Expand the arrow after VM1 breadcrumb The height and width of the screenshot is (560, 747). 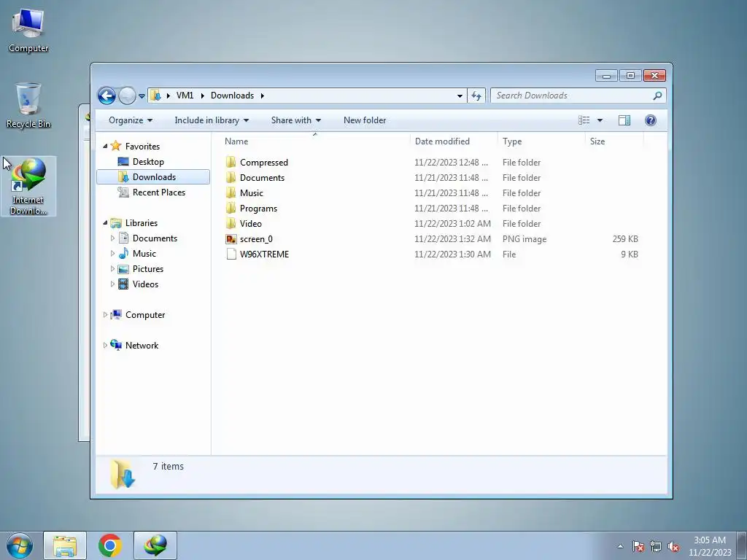click(202, 96)
